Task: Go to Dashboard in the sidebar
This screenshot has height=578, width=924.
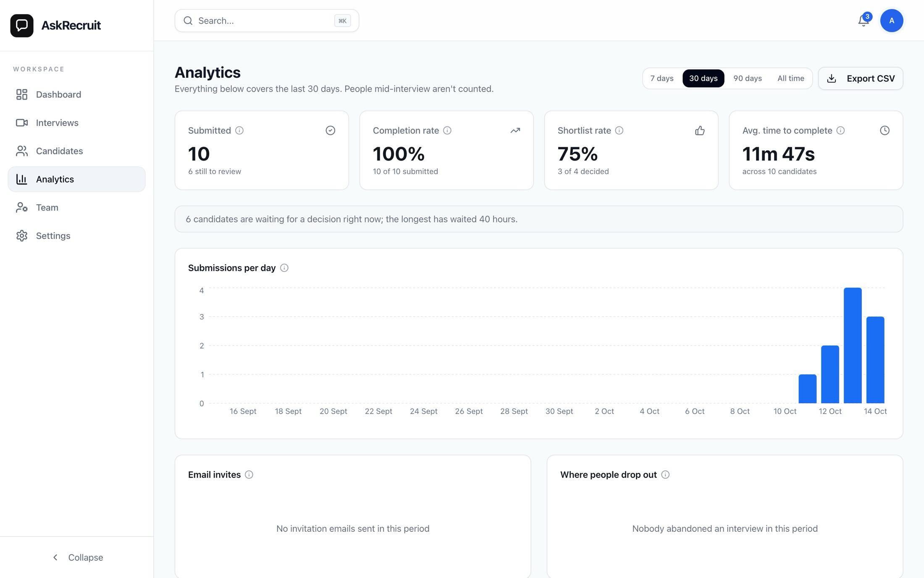Action: tap(76, 95)
